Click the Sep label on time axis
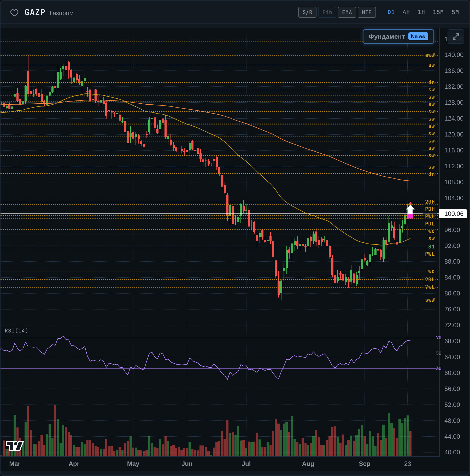Image resolution: width=470 pixels, height=476 pixels. tap(365, 464)
